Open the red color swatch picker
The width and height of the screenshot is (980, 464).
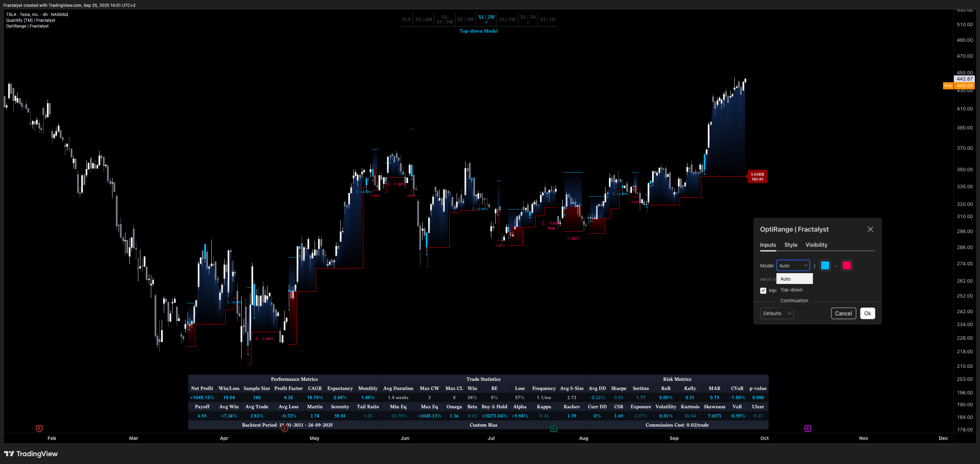846,266
